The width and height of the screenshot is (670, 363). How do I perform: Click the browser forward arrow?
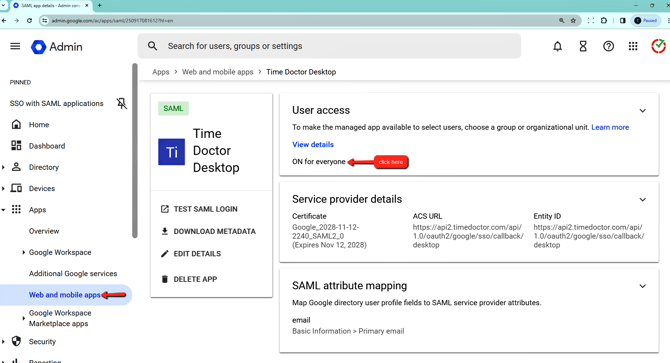[16, 20]
